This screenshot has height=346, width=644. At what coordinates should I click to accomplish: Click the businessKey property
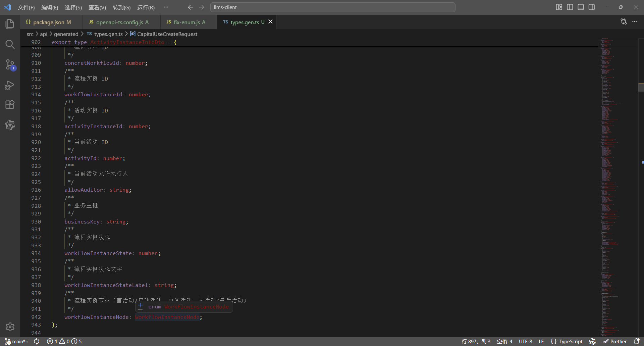82,222
